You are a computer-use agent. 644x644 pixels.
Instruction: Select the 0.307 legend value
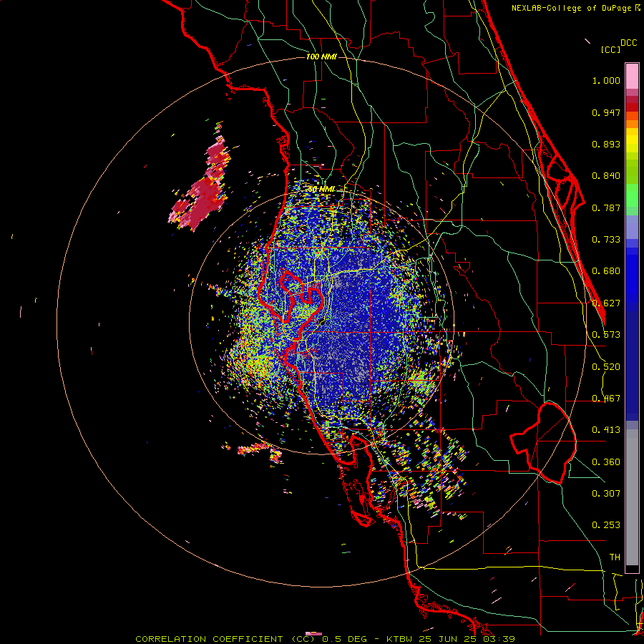pyautogui.click(x=606, y=493)
